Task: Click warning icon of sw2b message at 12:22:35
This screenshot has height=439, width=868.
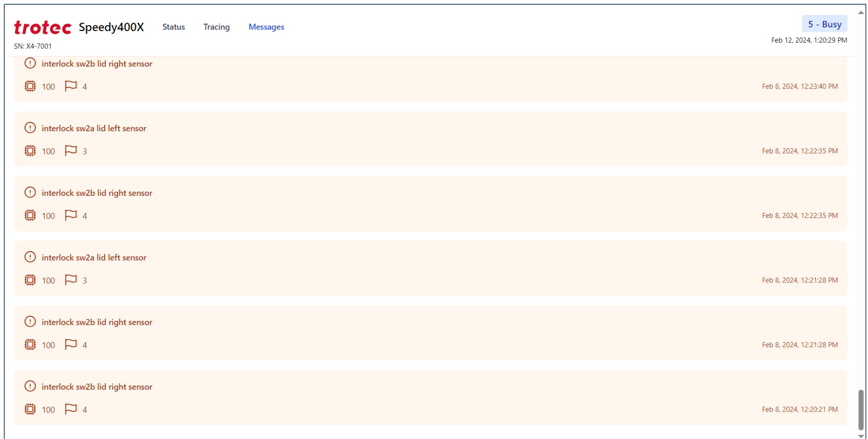Action: pos(30,192)
